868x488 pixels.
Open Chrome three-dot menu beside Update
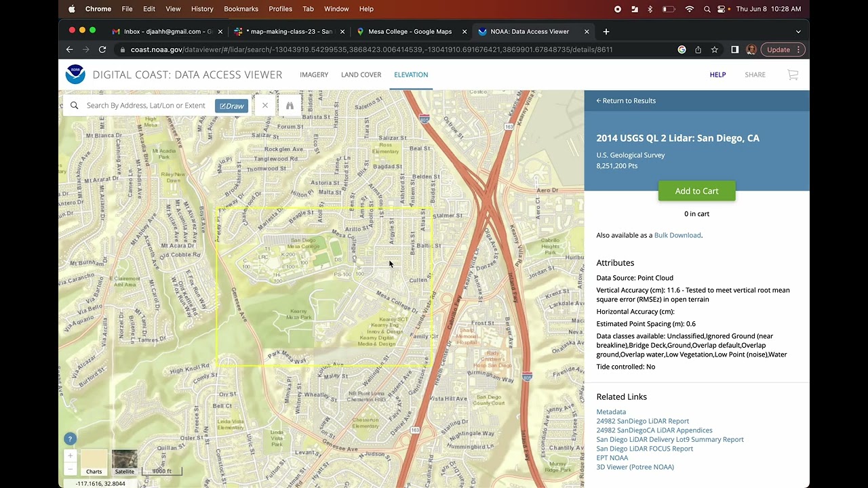799,49
